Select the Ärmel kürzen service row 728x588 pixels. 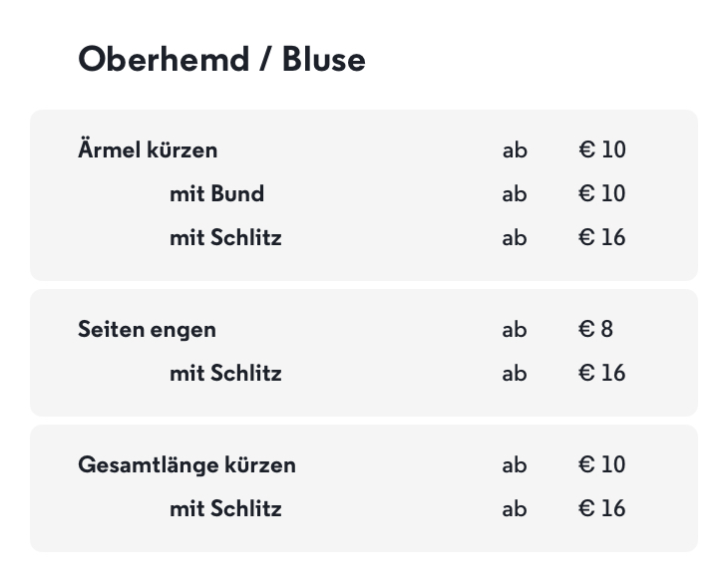[148, 150]
